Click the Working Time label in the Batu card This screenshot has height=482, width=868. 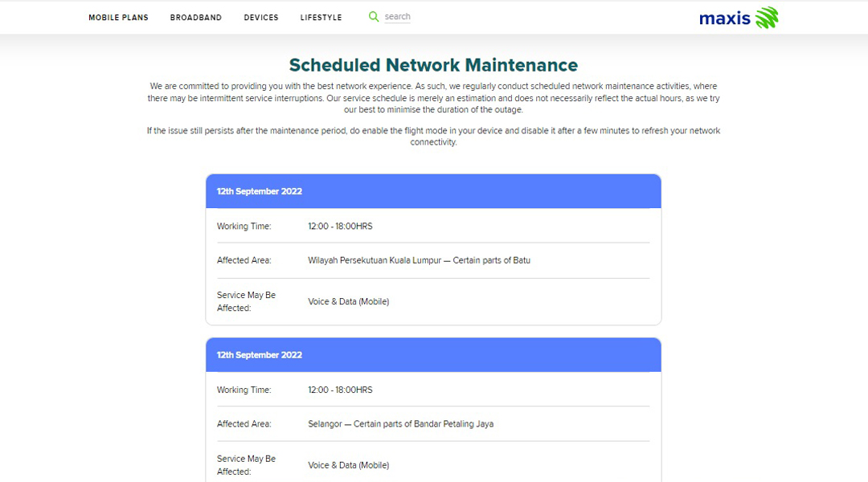pyautogui.click(x=244, y=227)
